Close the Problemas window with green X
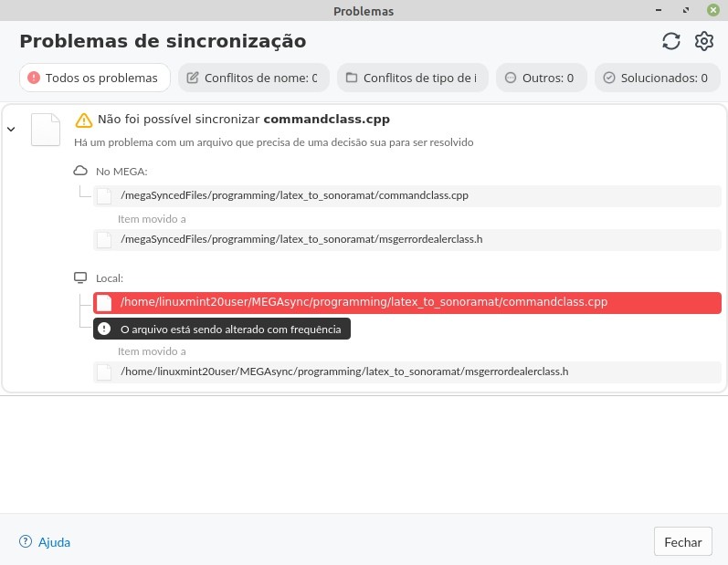 [713, 10]
